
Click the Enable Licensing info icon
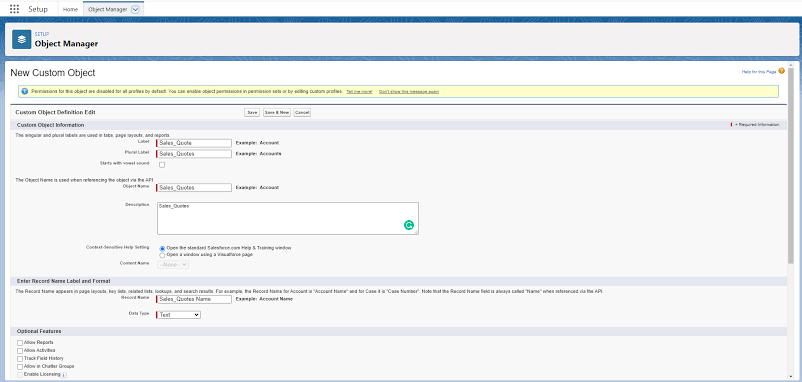[x=64, y=375]
